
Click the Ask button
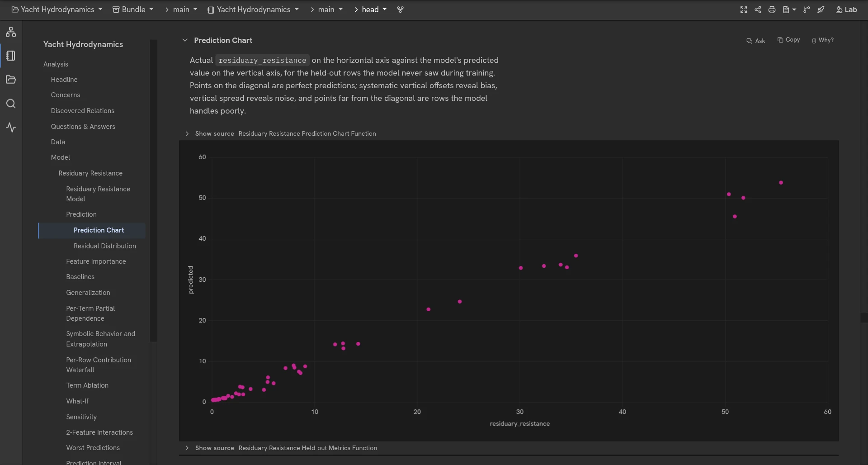click(x=755, y=41)
